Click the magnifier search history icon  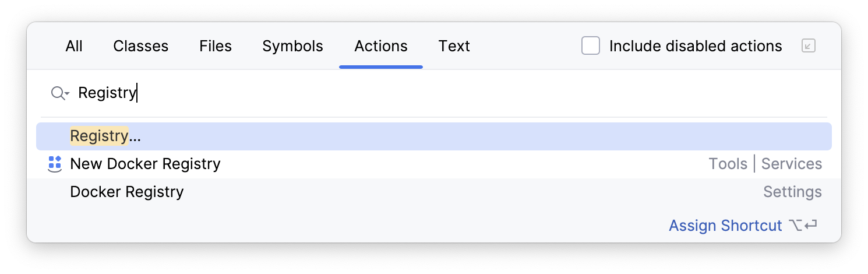tap(58, 93)
